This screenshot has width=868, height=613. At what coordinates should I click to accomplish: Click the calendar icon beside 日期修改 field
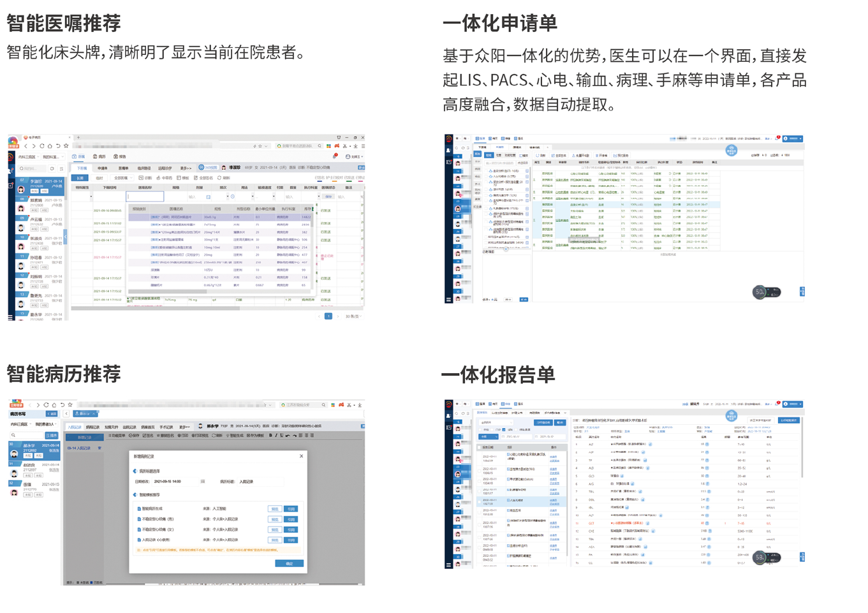pyautogui.click(x=203, y=482)
